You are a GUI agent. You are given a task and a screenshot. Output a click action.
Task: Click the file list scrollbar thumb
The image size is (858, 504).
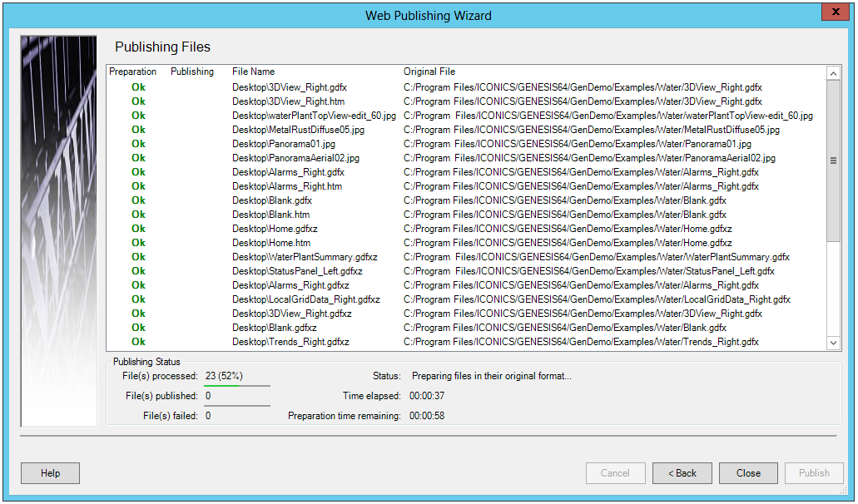point(833,161)
